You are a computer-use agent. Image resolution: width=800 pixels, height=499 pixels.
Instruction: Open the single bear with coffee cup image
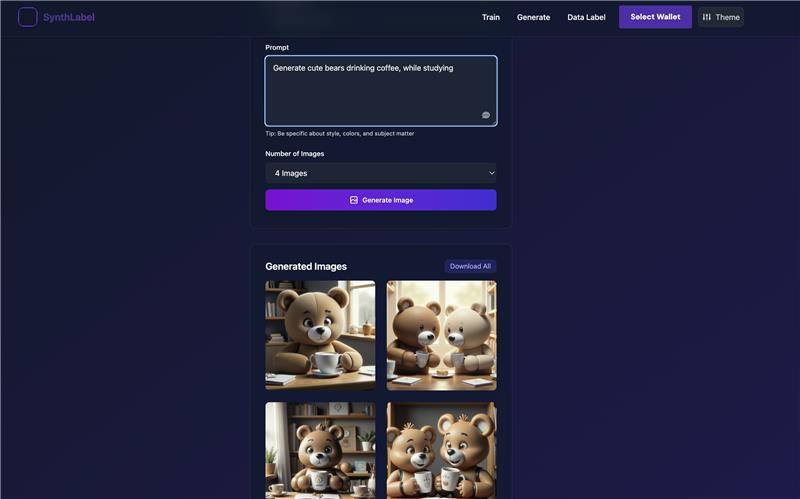pos(320,335)
